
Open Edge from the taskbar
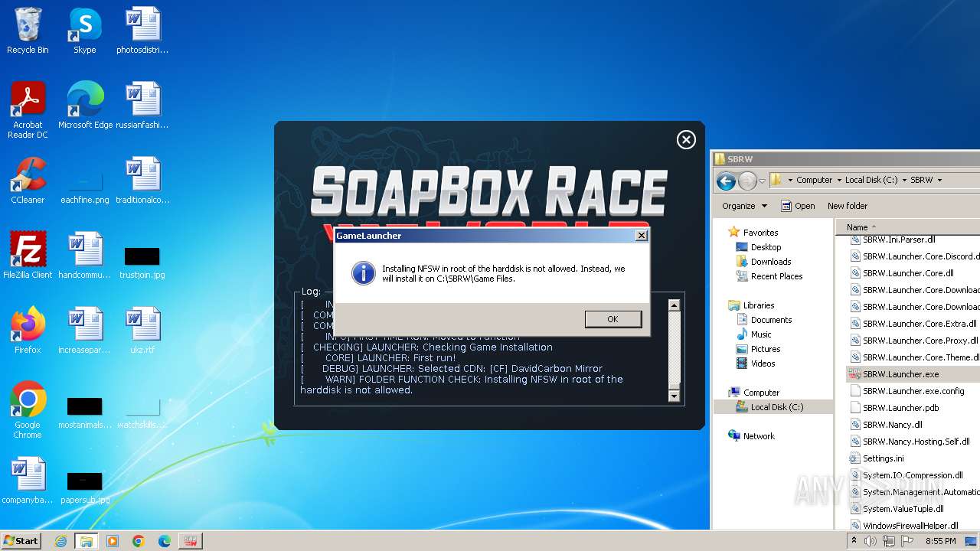pos(165,541)
